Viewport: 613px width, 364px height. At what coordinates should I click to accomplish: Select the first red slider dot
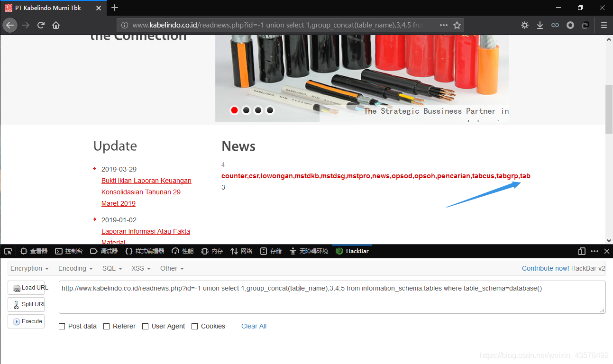[x=234, y=110]
